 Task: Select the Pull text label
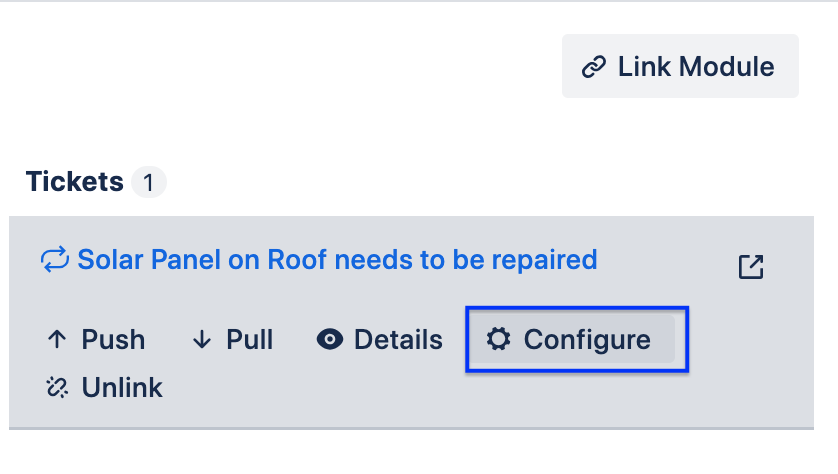(x=250, y=340)
